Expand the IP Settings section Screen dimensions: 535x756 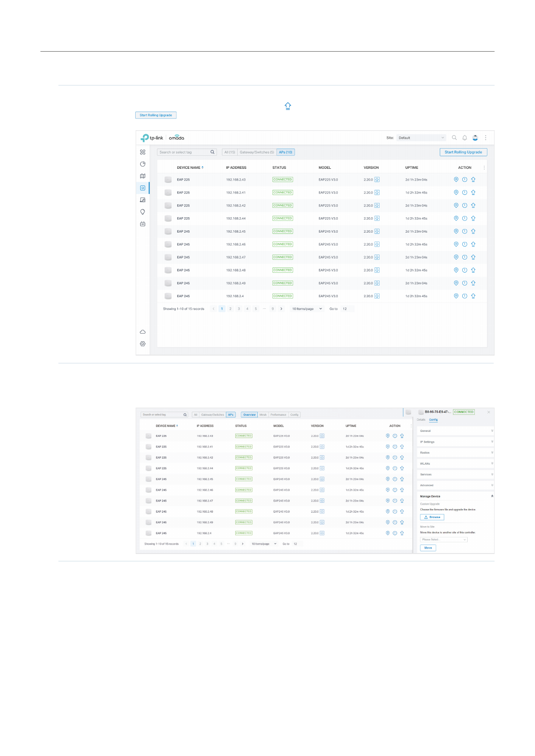(455, 442)
